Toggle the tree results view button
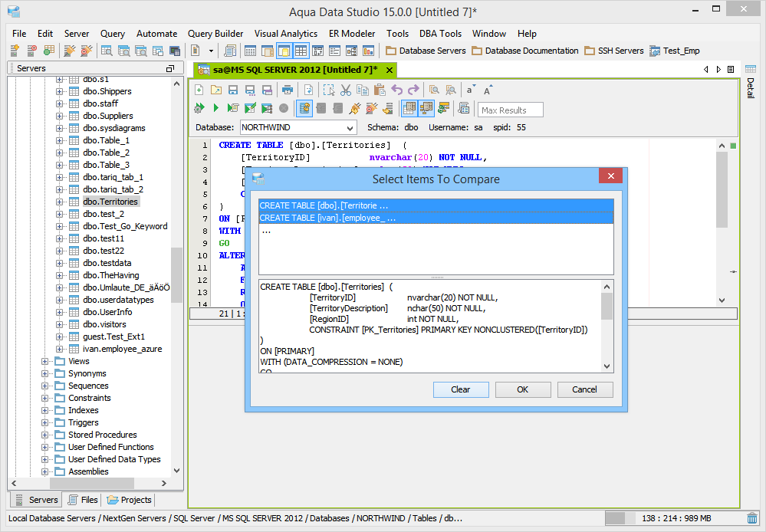 [426, 108]
